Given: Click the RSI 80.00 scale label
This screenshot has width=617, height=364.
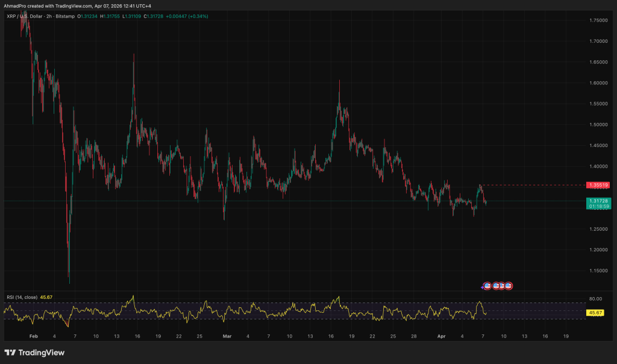Looking at the screenshot, I should 595,298.
